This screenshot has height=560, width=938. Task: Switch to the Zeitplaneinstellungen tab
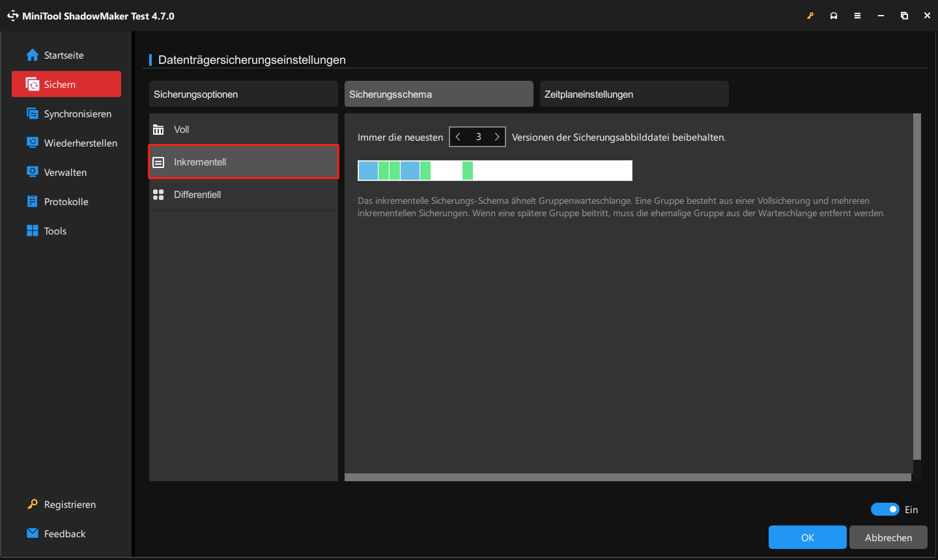(634, 94)
